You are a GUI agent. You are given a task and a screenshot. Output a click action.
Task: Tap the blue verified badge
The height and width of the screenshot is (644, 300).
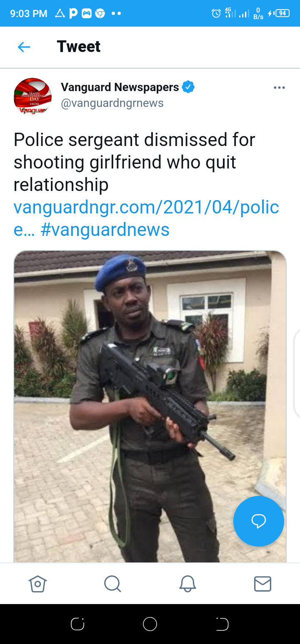(x=188, y=87)
